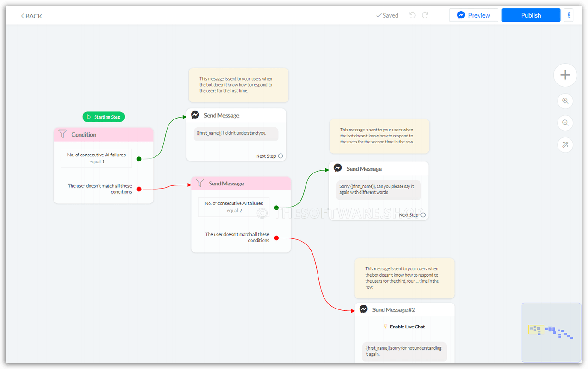
Task: Zoom in on the flow canvas
Action: pyautogui.click(x=565, y=101)
